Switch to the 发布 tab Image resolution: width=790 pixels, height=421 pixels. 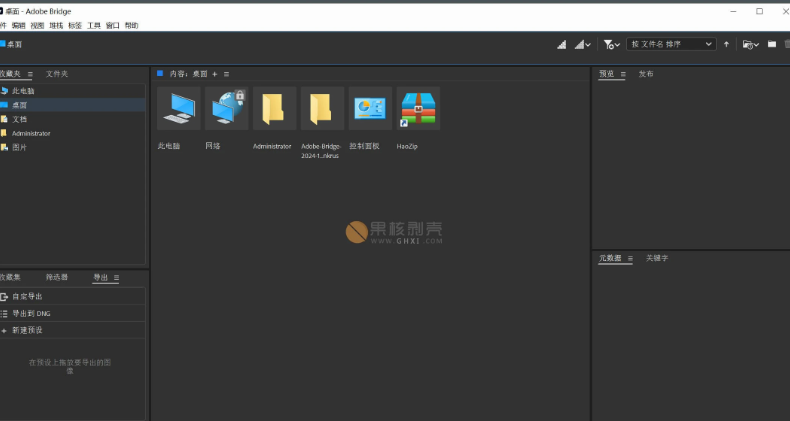click(646, 74)
